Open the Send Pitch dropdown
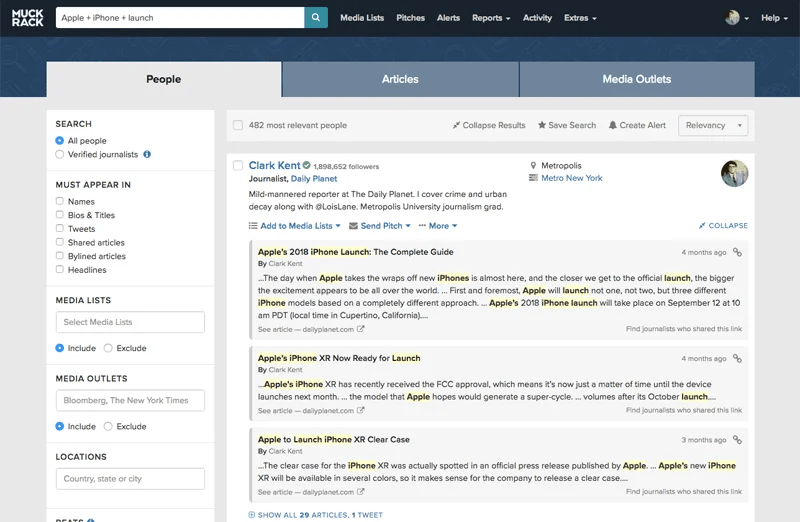 (380, 226)
